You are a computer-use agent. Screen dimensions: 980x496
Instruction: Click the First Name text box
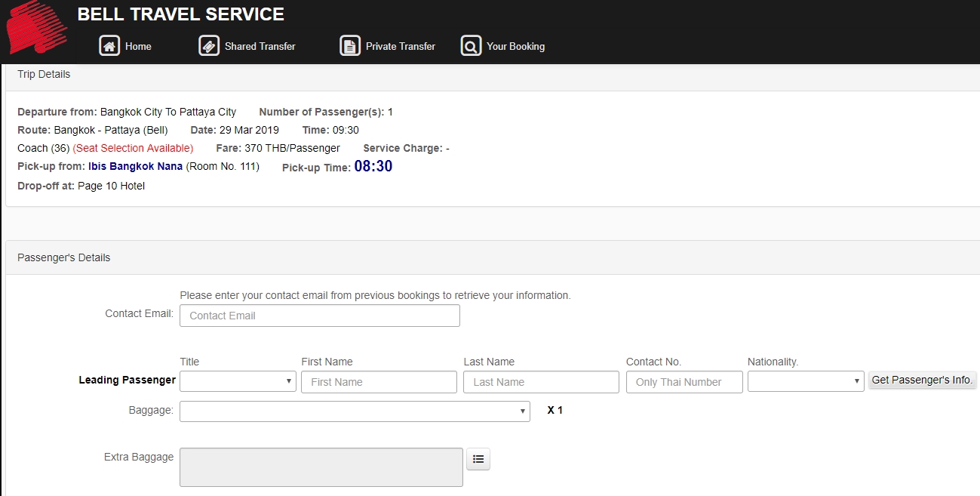pos(379,382)
